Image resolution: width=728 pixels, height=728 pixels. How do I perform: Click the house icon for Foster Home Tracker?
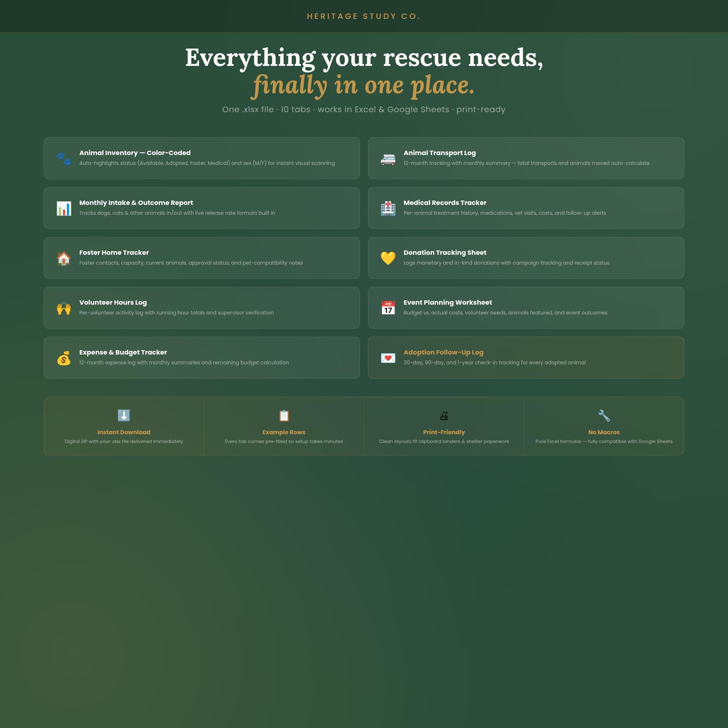tap(64, 258)
